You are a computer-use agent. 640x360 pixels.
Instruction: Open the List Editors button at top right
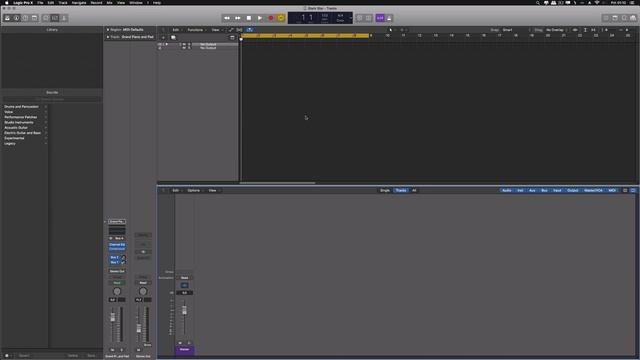coord(606,18)
